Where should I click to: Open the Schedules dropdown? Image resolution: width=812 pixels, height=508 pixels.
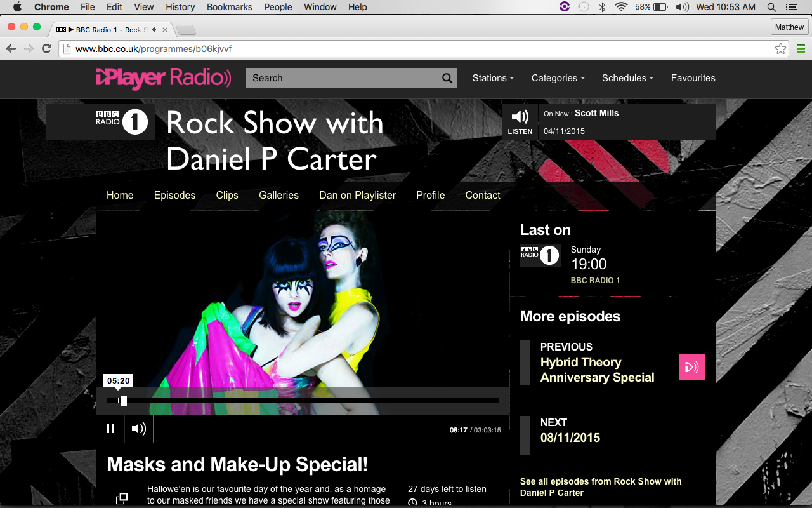tap(627, 78)
